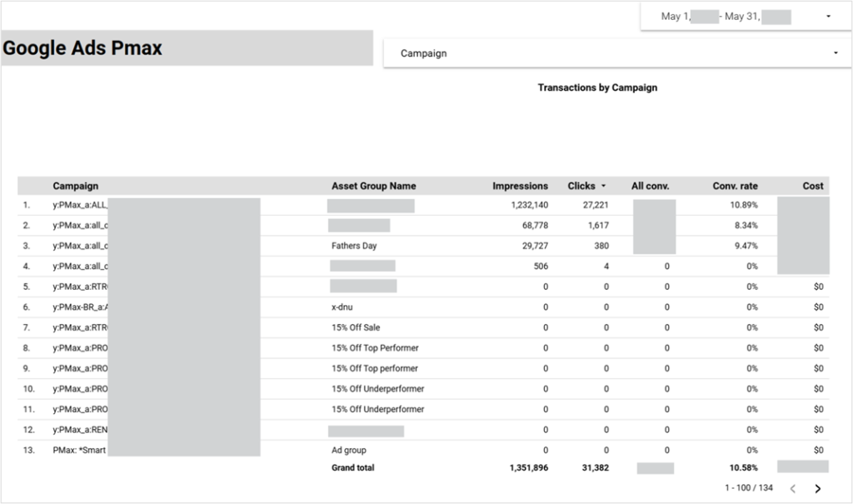This screenshot has width=853, height=504.
Task: Select campaign PMax: *Smart in row 13
Action: [79, 450]
